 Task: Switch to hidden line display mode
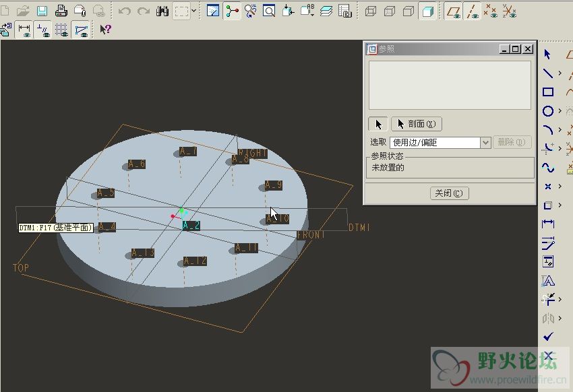tap(390, 11)
